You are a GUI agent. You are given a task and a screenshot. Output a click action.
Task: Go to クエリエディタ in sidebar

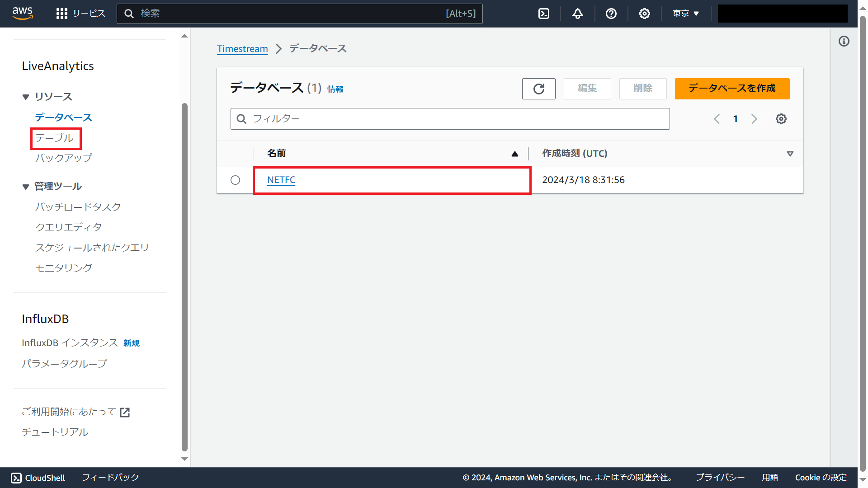click(68, 227)
